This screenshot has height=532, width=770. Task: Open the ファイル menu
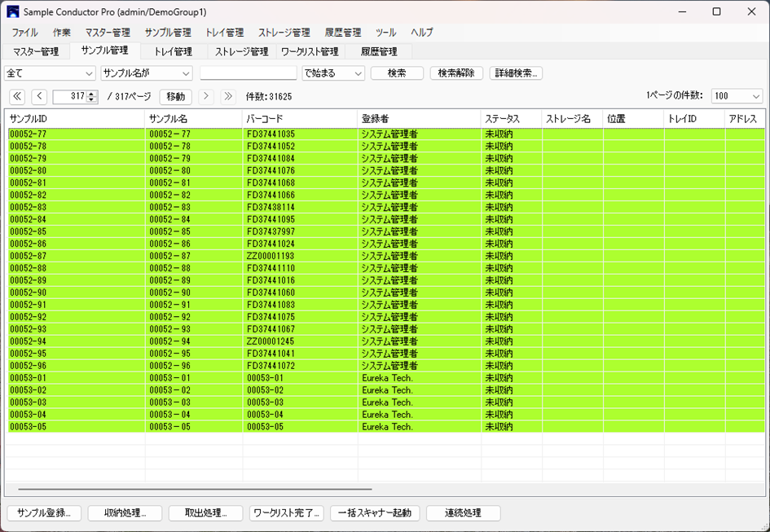24,33
